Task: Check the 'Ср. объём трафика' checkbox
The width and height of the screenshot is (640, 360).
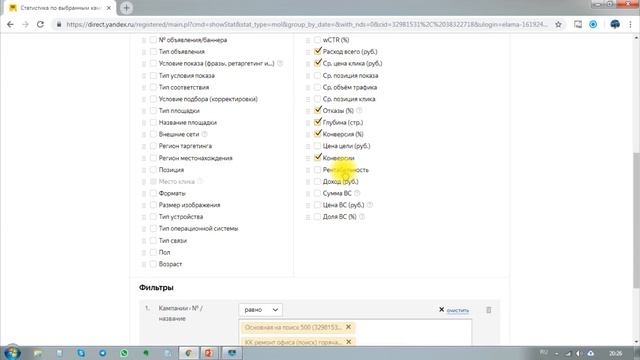Action: (318, 87)
